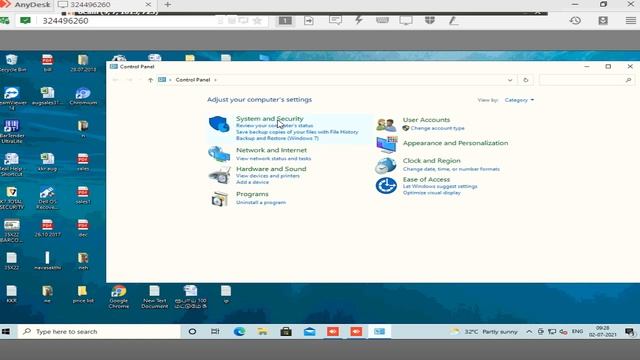Show hidden tray icons chevron
The width and height of the screenshot is (640, 360).
click(x=529, y=332)
